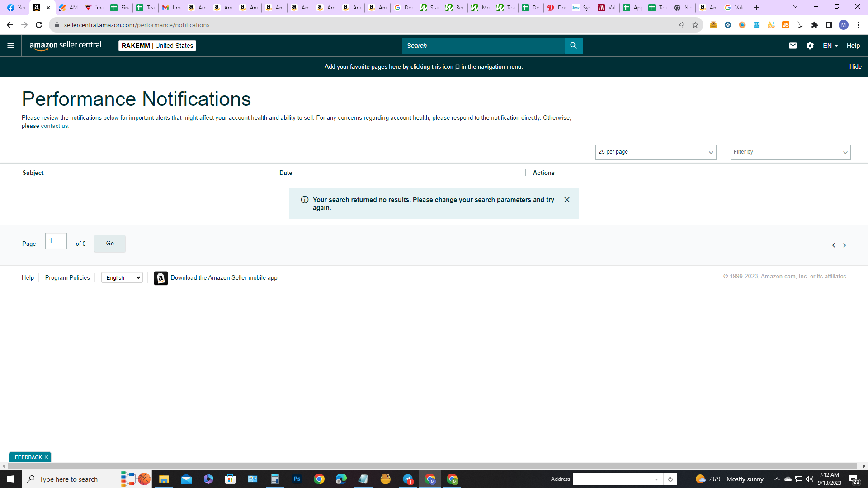Screen dimensions: 868x488
Task: Open the English footer language select
Action: tap(122, 278)
